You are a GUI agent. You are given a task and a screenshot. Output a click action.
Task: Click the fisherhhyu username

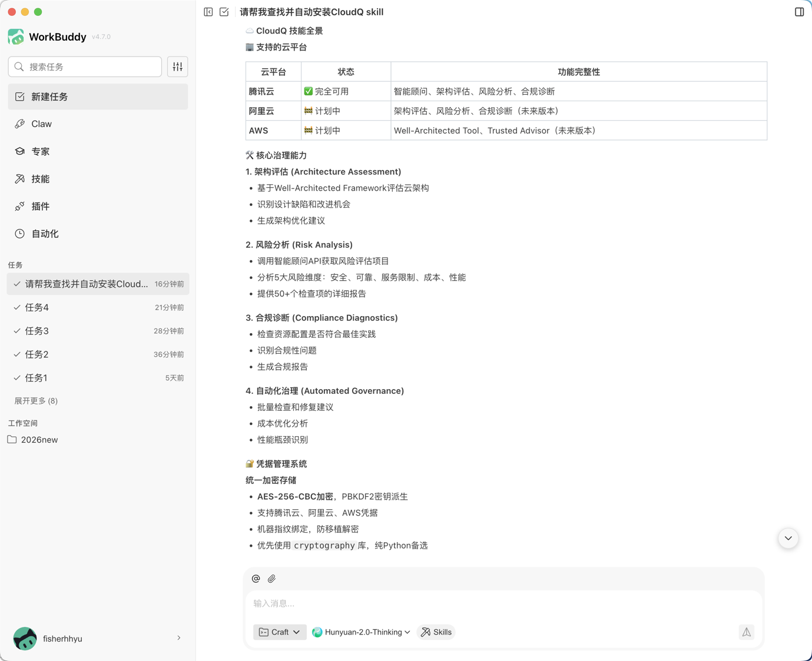click(62, 639)
